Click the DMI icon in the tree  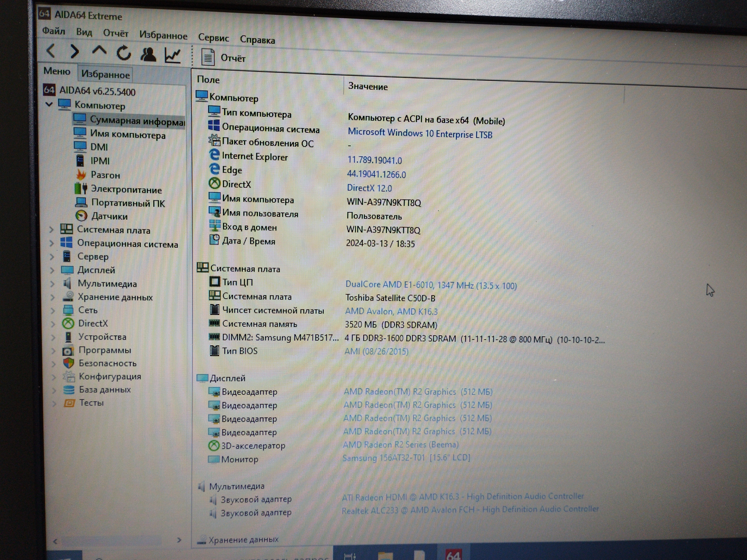80,146
